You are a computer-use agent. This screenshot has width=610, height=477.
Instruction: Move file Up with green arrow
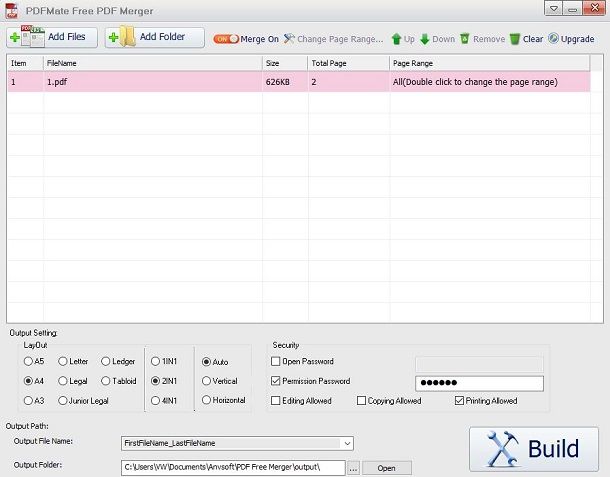click(x=403, y=39)
